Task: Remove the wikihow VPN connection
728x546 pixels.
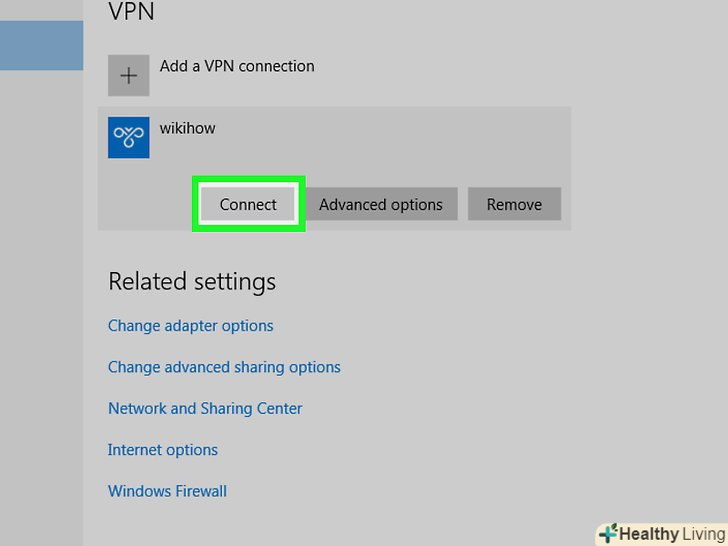Action: 514,204
